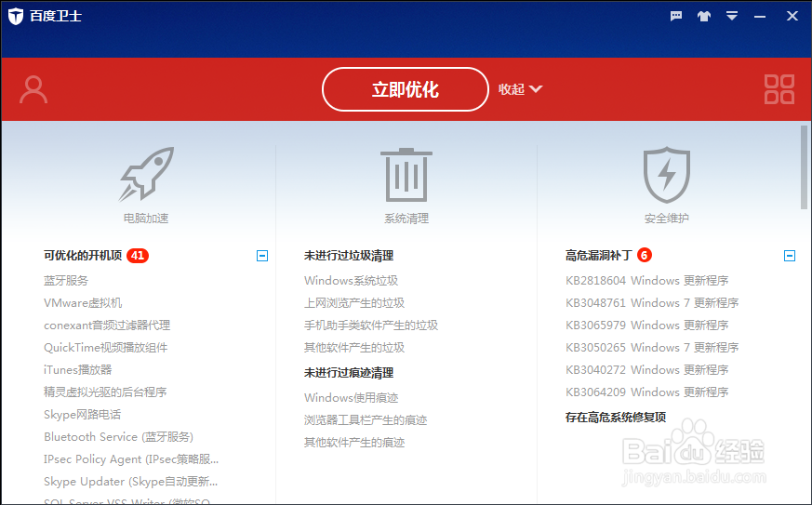Select the trash can 系统清理 icon
The image size is (812, 505).
click(x=406, y=175)
